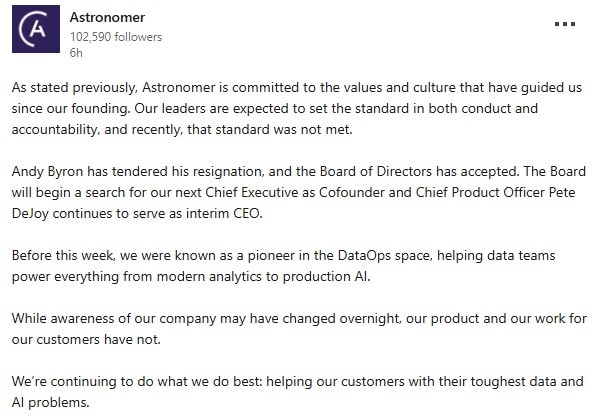Click the paragraph starting 'While awareness'
The width and height of the screenshot is (607, 419).
point(299,329)
